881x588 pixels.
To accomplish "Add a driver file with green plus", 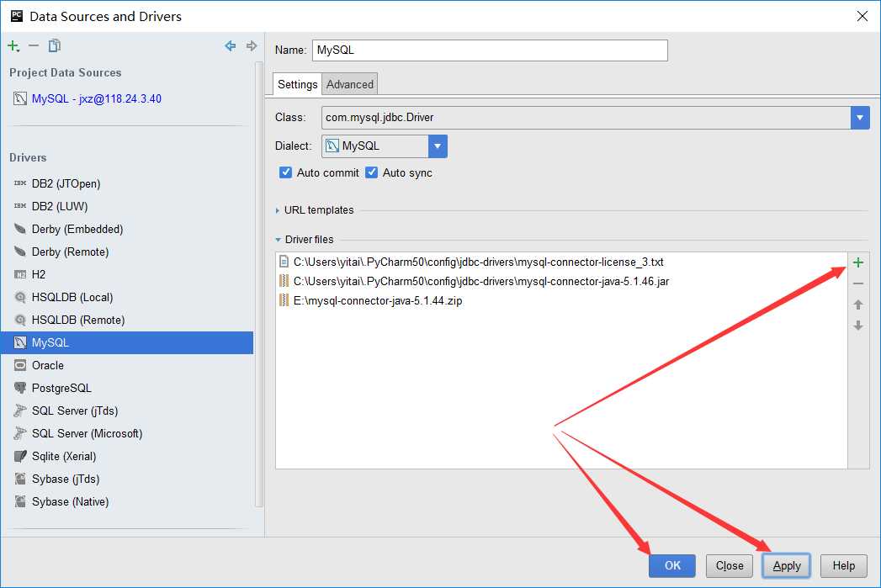I will click(x=858, y=262).
